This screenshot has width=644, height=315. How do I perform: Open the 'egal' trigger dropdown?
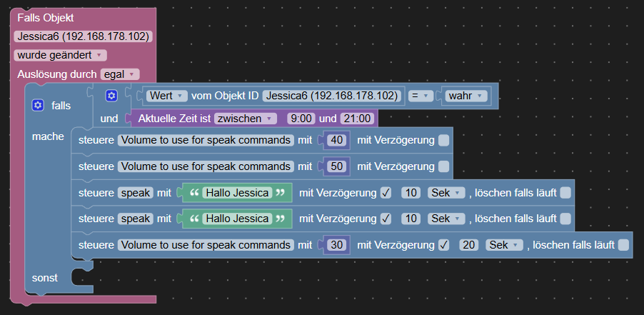pos(120,74)
